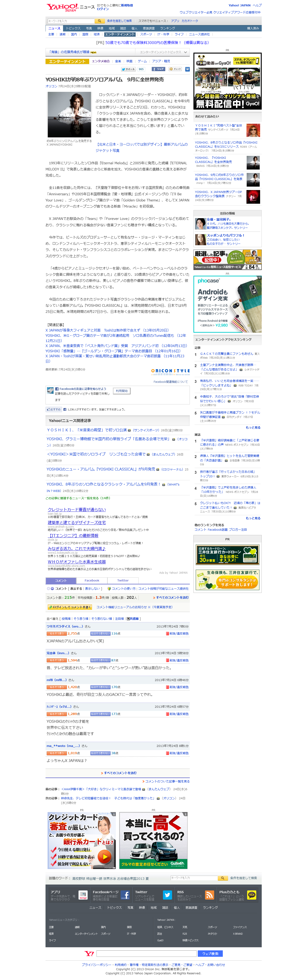
Task: Click the ウェブ検索 button at bottom
Action: click(210, 954)
